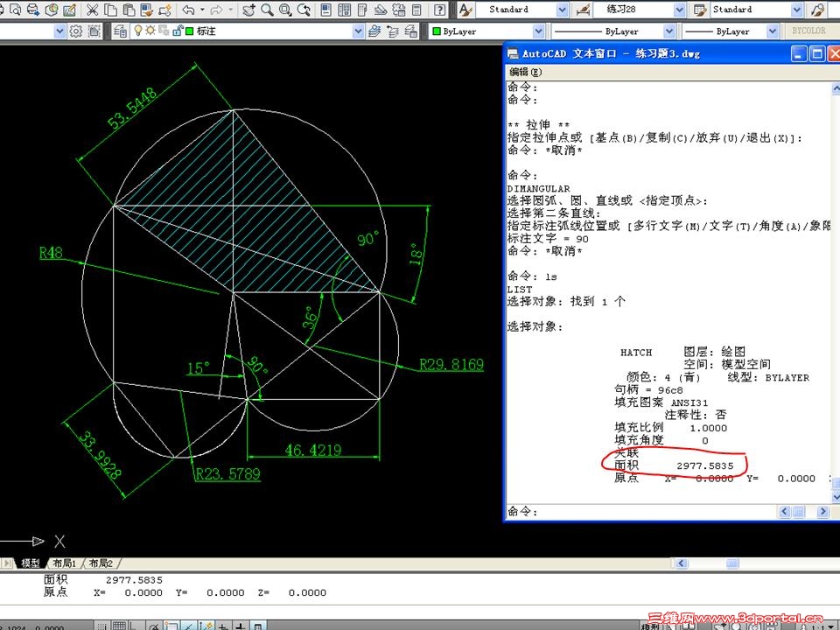Expand the Undo history arrow
Image resolution: width=840 pixels, height=630 pixels.
point(202,9)
